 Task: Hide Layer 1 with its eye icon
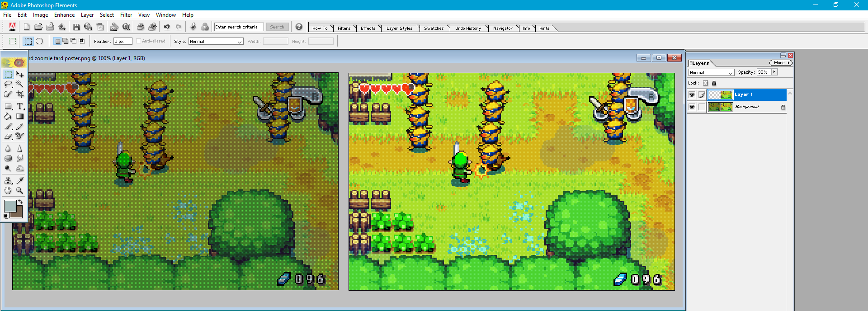click(x=692, y=94)
